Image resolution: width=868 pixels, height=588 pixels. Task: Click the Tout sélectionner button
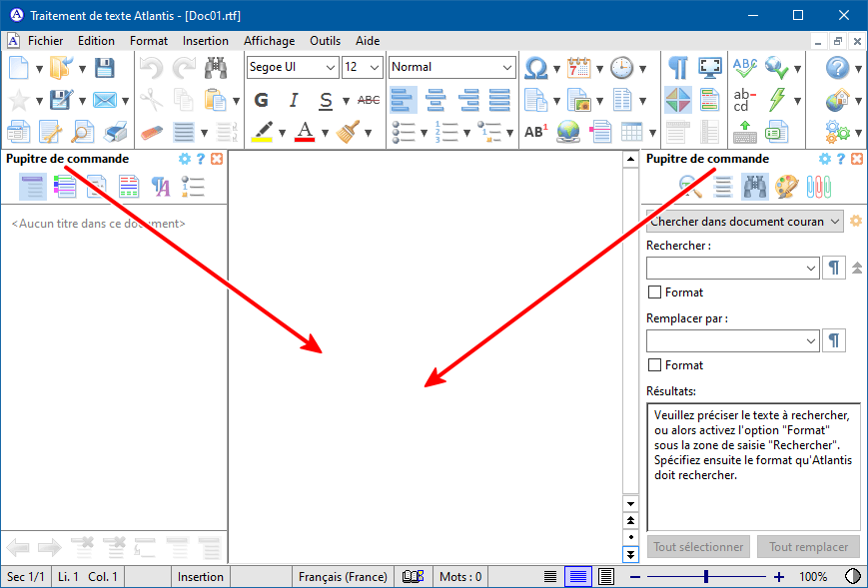[x=698, y=546]
